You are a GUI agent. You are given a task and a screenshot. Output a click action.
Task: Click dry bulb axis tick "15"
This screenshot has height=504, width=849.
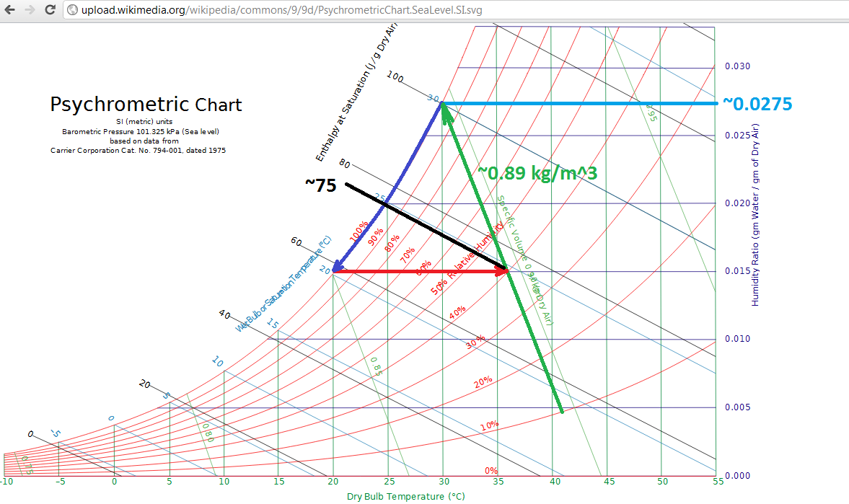pos(279,481)
